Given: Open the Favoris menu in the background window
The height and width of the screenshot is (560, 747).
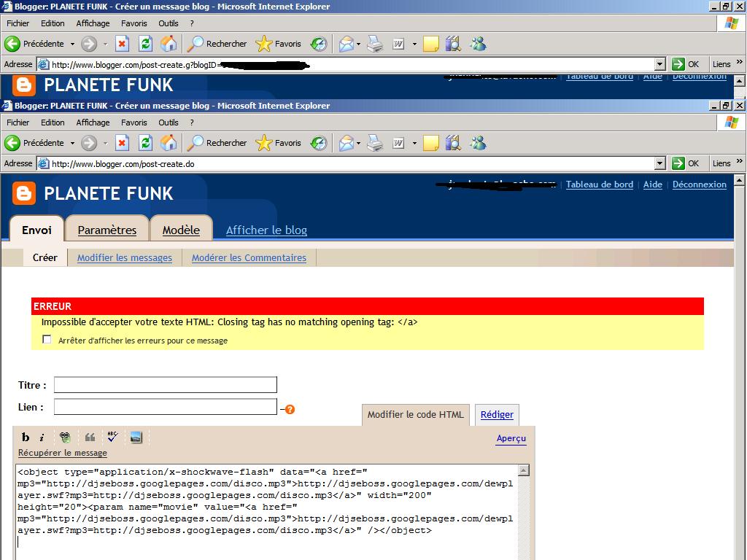Looking at the screenshot, I should coord(134,23).
